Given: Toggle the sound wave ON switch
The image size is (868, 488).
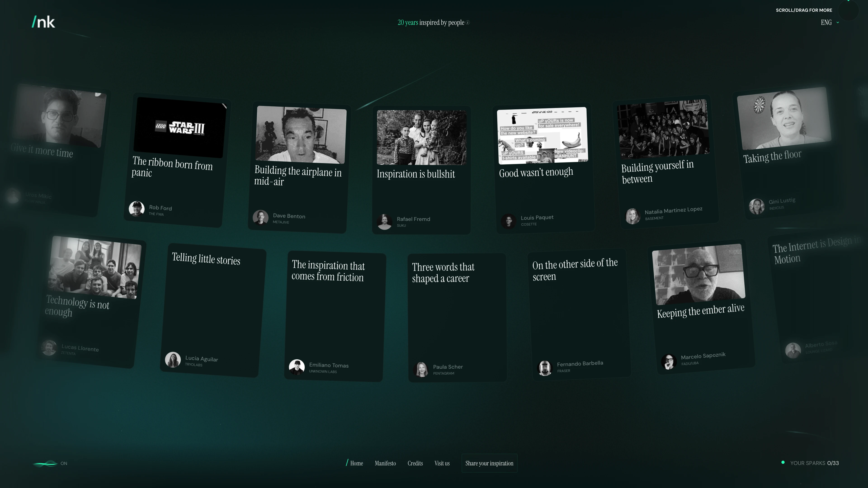Looking at the screenshot, I should [x=50, y=463].
